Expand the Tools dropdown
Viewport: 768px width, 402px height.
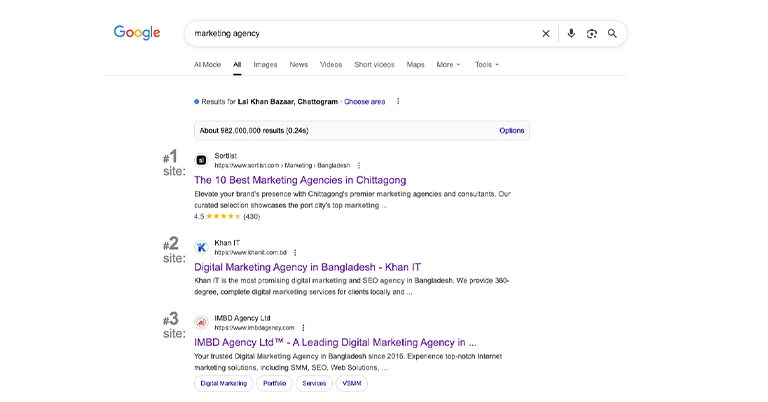(x=486, y=65)
